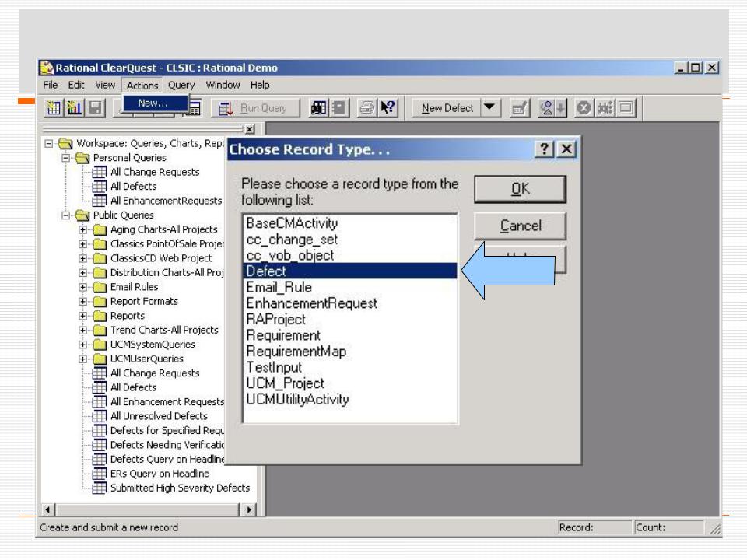Click the folder icon beside Report Formats
The image size is (747, 560).
coord(100,302)
